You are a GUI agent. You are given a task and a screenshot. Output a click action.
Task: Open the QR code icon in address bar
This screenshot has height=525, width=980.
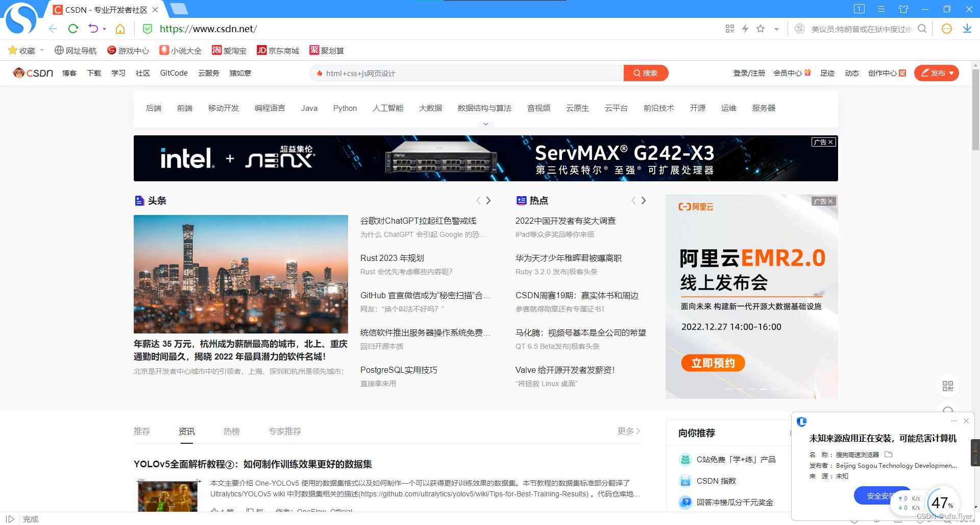730,29
